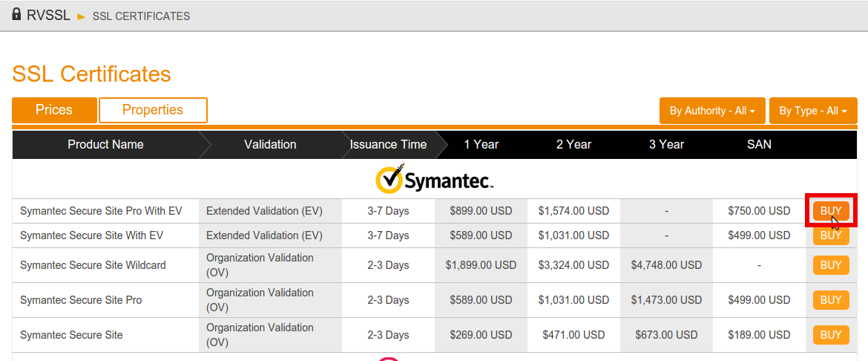The height and width of the screenshot is (361, 868).
Task: Click the Symantec logo
Action: pyautogui.click(x=434, y=180)
